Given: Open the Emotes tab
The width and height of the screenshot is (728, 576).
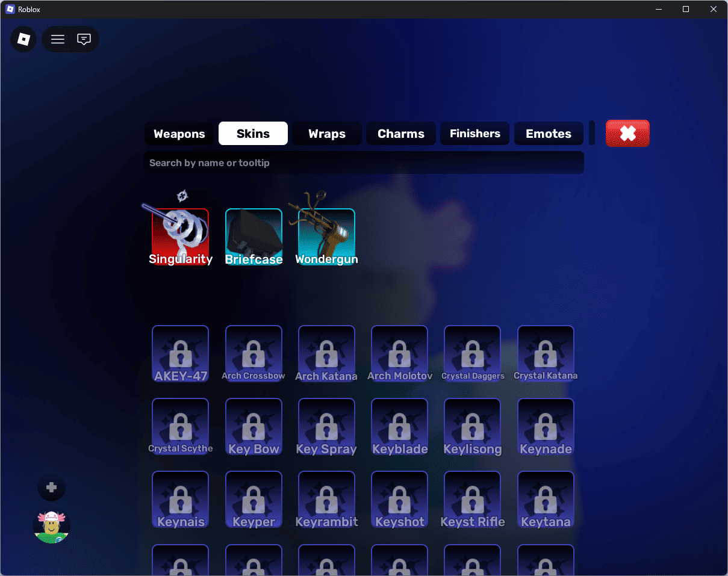Looking at the screenshot, I should tap(549, 134).
